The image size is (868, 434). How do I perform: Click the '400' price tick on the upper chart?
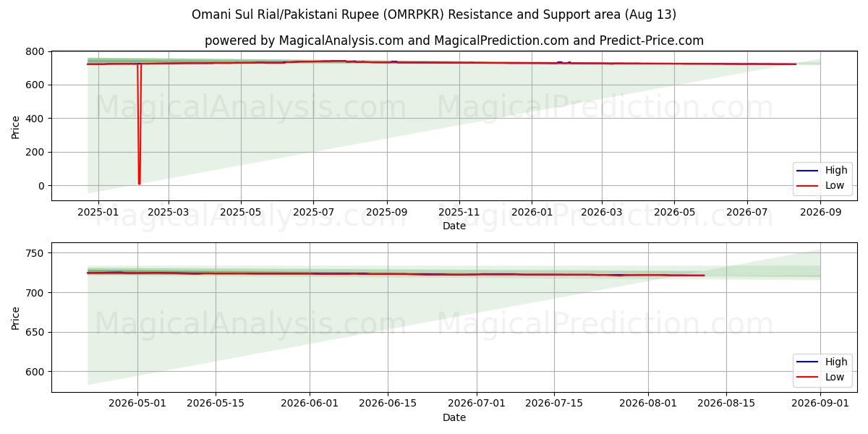[36, 119]
